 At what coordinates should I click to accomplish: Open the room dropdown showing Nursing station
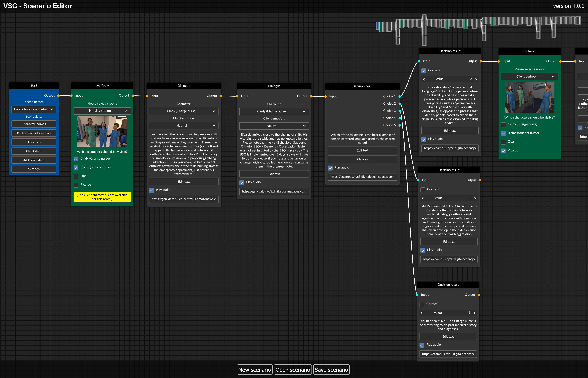coord(102,111)
